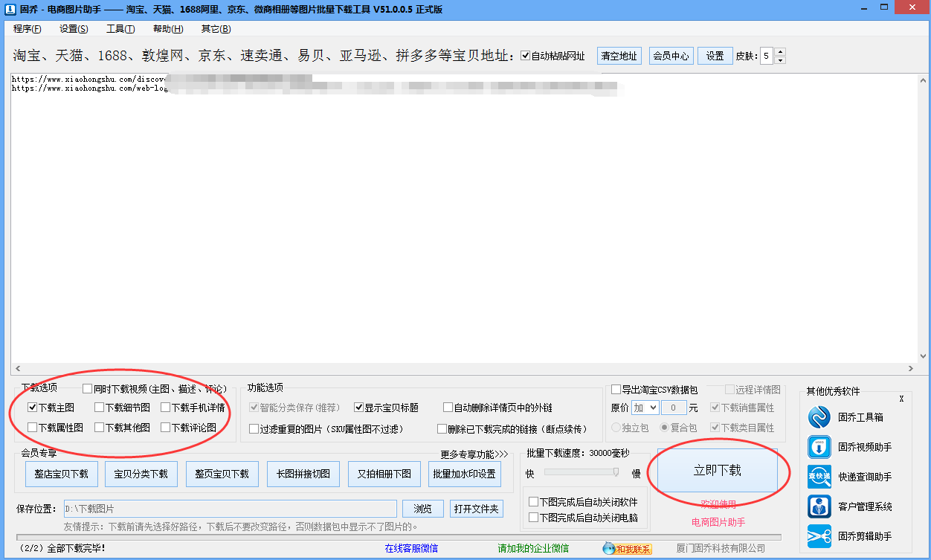Image resolution: width=931 pixels, height=560 pixels.
Task: Check 过滤重复的图片 option
Action: point(254,429)
